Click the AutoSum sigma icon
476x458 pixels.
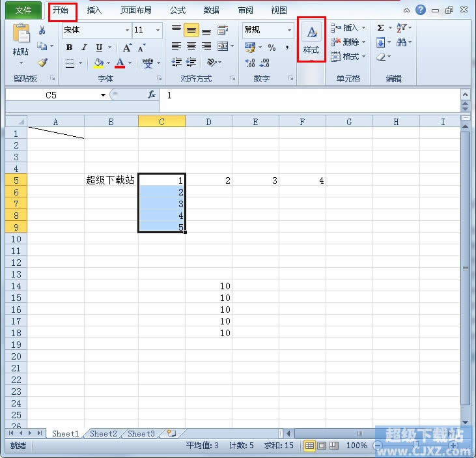pyautogui.click(x=380, y=28)
